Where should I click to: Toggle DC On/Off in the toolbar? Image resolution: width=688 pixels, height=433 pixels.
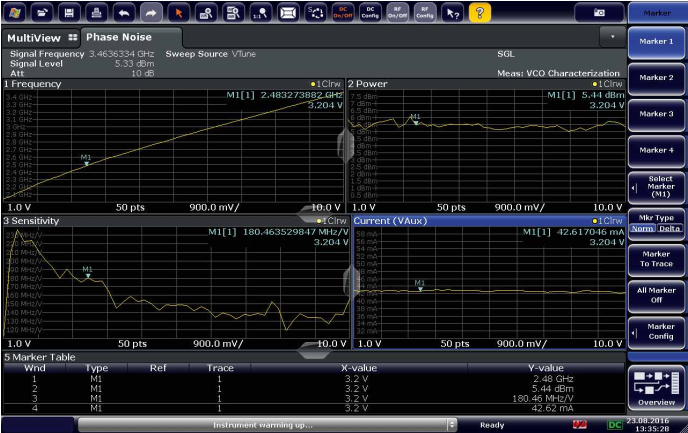click(342, 12)
